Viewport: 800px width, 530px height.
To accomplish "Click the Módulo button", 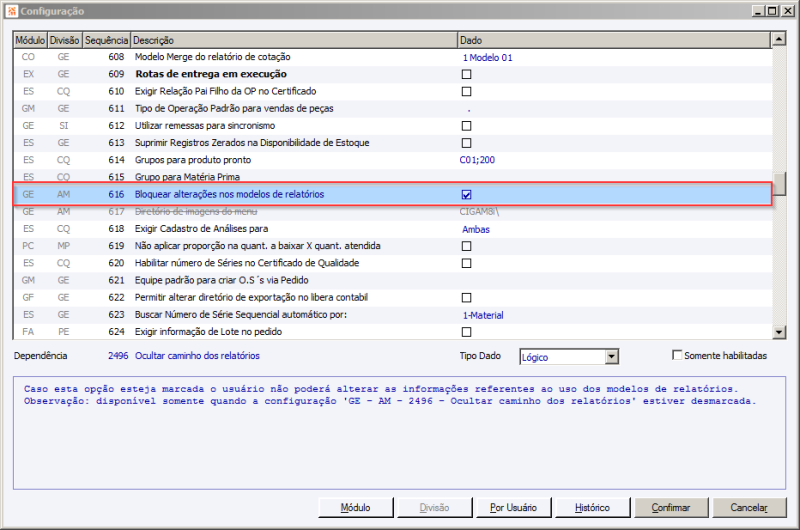I will coord(356,508).
